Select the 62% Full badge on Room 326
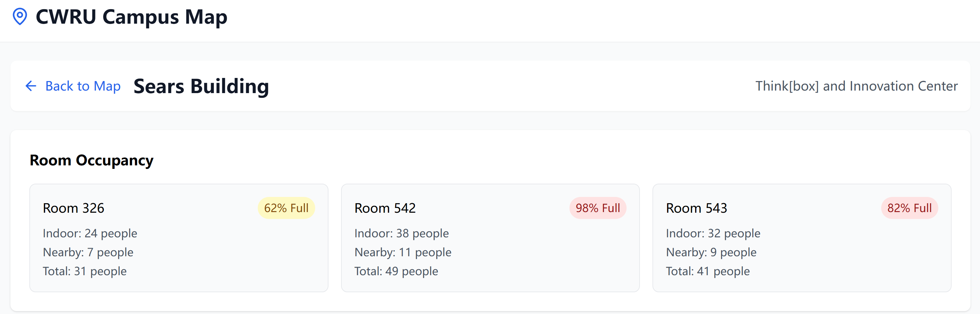Viewport: 980px width, 314px height. (286, 208)
